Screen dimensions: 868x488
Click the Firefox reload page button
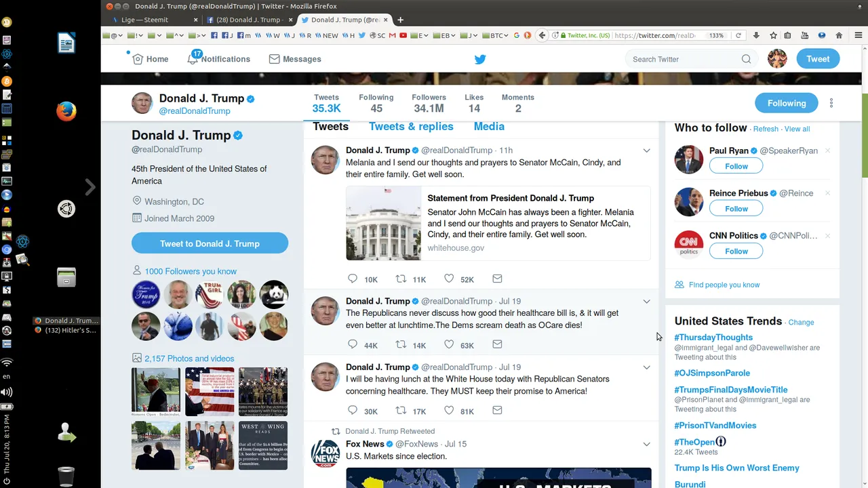coord(738,35)
